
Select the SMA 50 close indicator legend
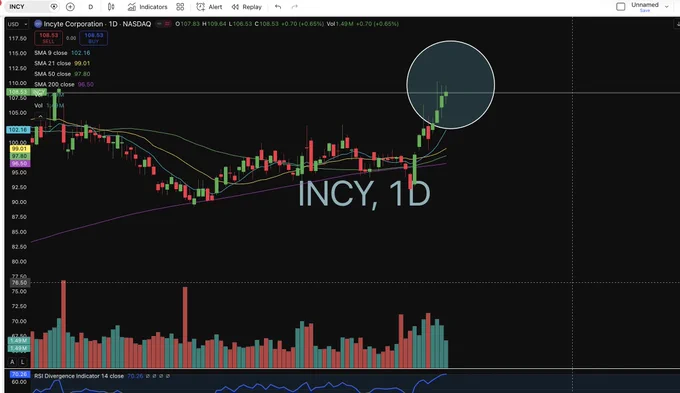pos(62,74)
